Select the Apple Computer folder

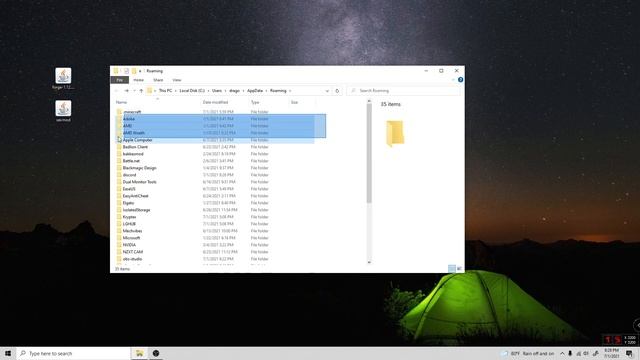click(215, 140)
